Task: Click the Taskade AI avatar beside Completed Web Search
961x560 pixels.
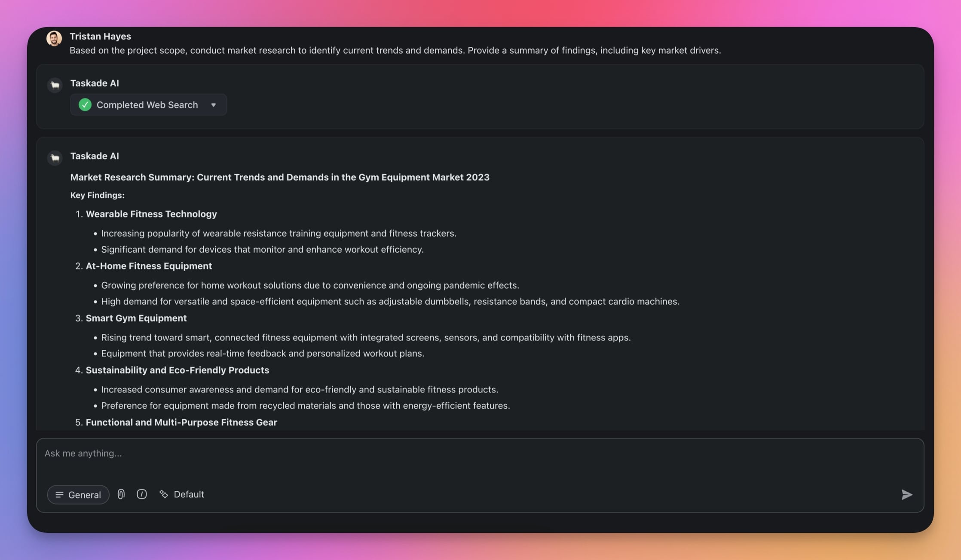Action: tap(55, 85)
